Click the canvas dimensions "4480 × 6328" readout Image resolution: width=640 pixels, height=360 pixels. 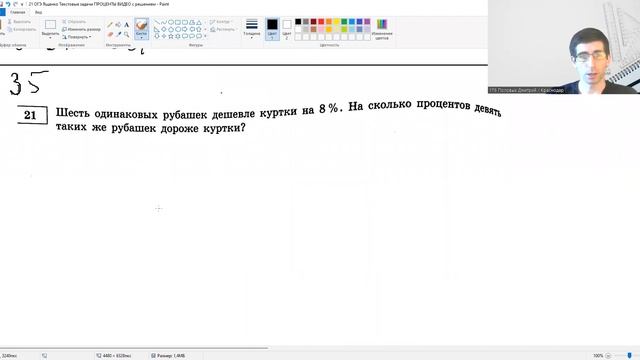click(x=117, y=356)
